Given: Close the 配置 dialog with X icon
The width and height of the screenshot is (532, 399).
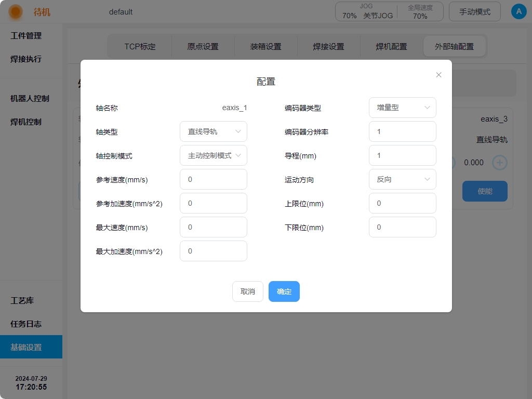Looking at the screenshot, I should point(438,75).
